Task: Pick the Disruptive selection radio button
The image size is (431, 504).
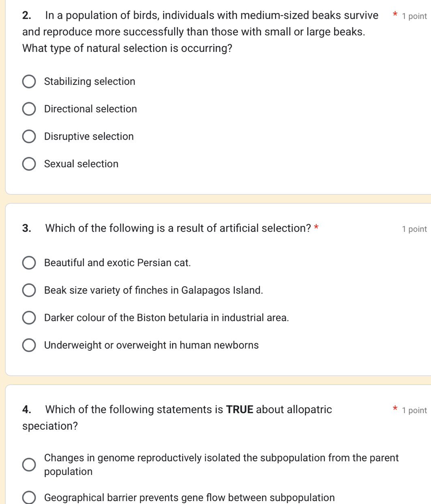Action: click(x=28, y=137)
